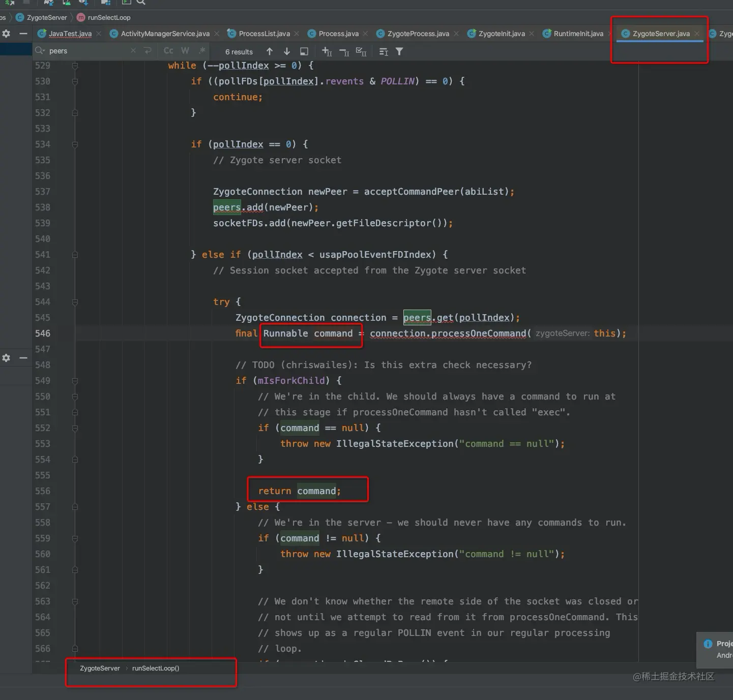The image size is (733, 700).
Task: Toggle multiline search mode icon
Action: [x=384, y=51]
